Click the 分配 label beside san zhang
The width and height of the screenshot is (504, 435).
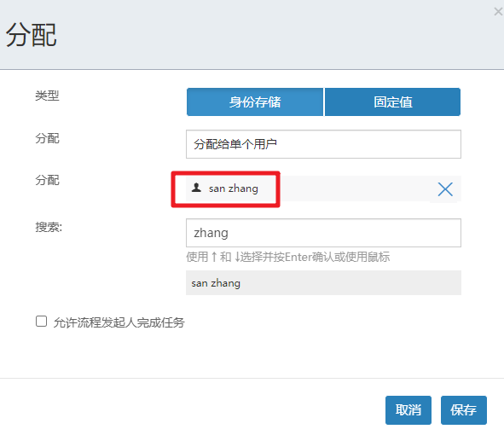click(x=47, y=180)
